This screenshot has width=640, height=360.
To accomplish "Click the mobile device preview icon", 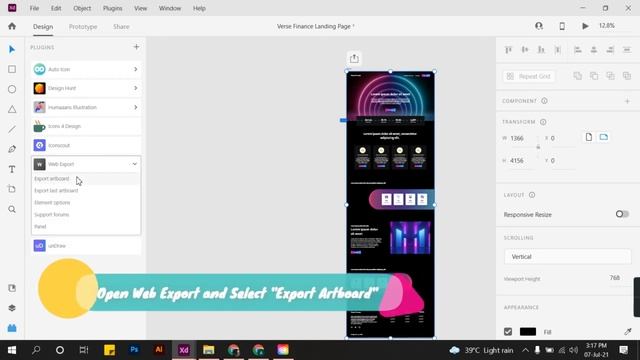I will pos(562,26).
